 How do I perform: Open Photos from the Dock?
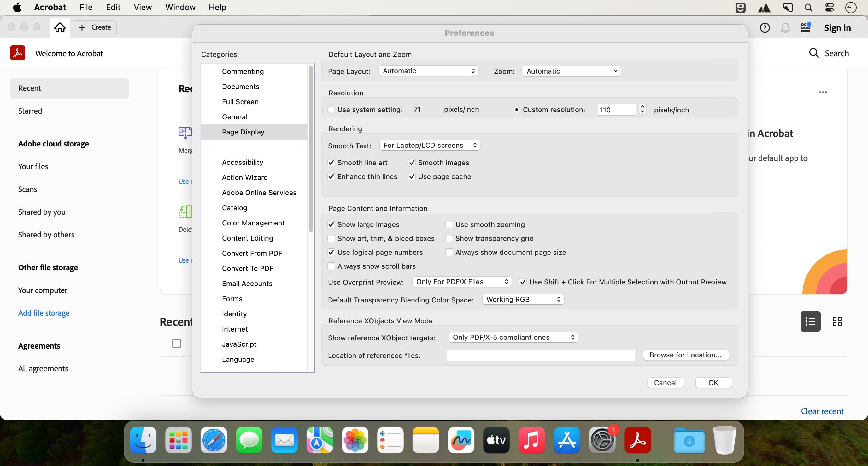(355, 440)
